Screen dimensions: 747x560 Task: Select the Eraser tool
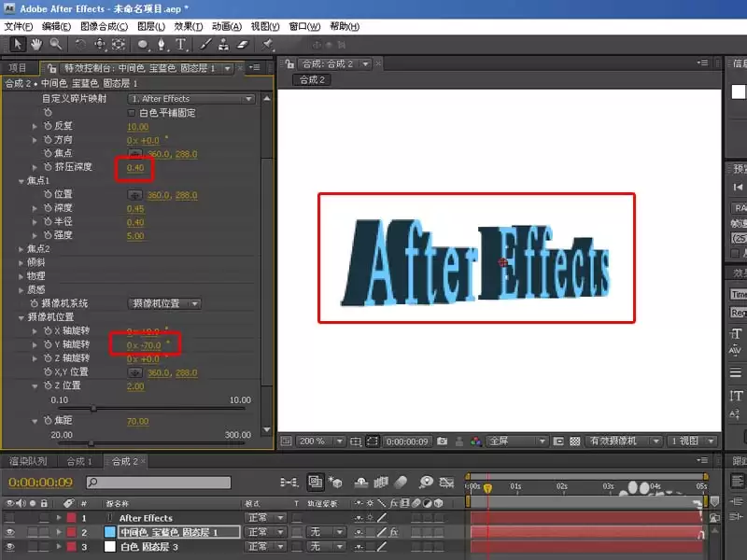click(x=243, y=45)
